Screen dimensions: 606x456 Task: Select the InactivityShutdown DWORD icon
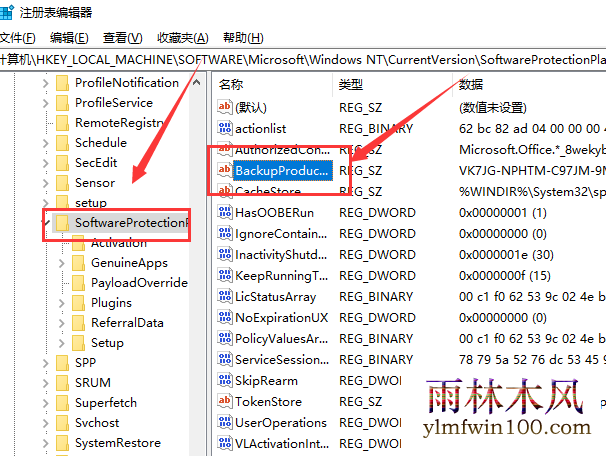225,254
